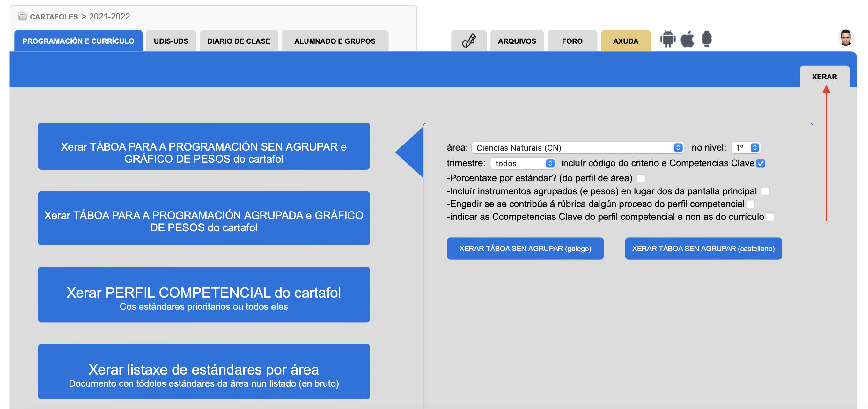
Task: Open DIARIO DE CLASE tab
Action: coord(239,41)
